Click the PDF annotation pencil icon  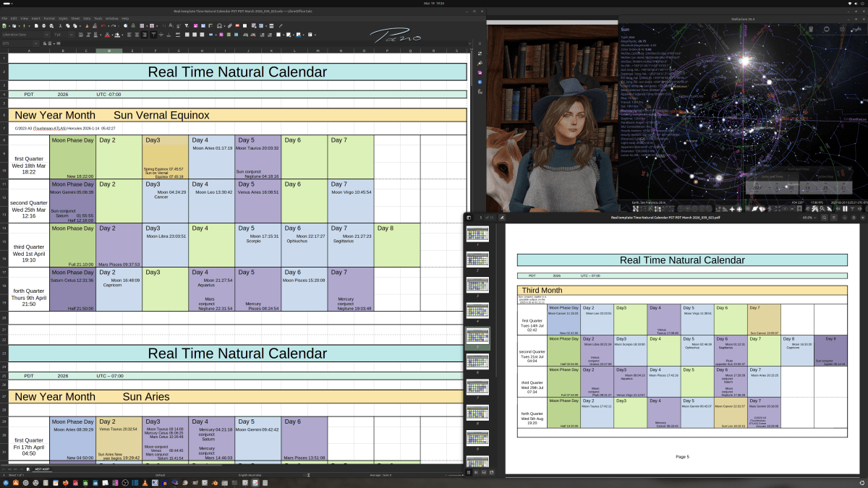coord(502,217)
